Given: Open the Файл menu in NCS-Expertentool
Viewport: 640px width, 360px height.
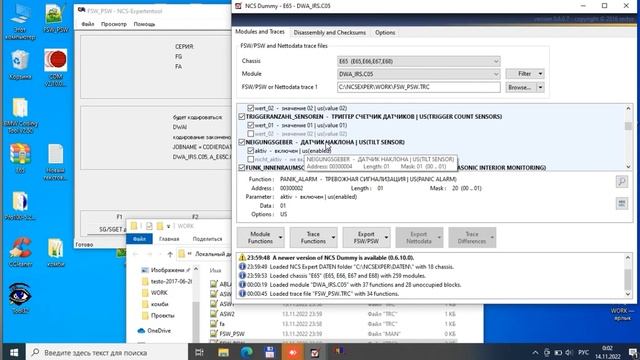Looking at the screenshot, I should tap(88, 24).
